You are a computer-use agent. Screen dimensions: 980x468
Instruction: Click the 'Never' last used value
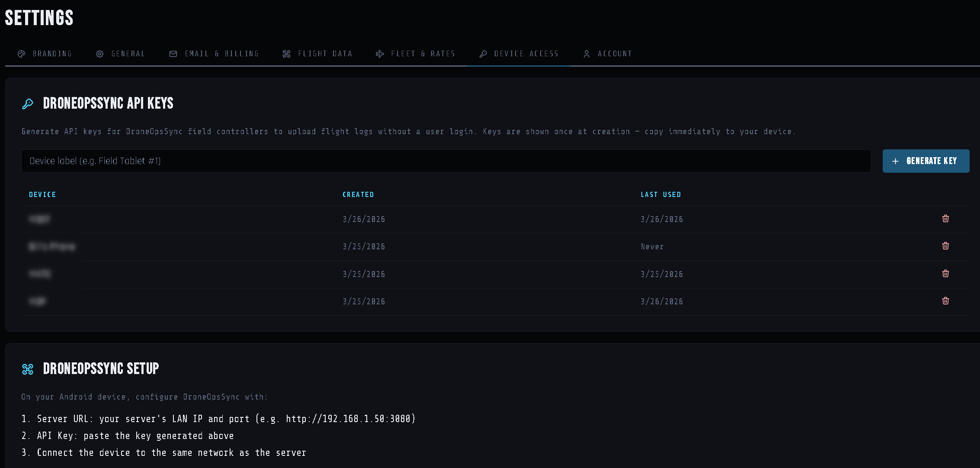tap(652, 247)
